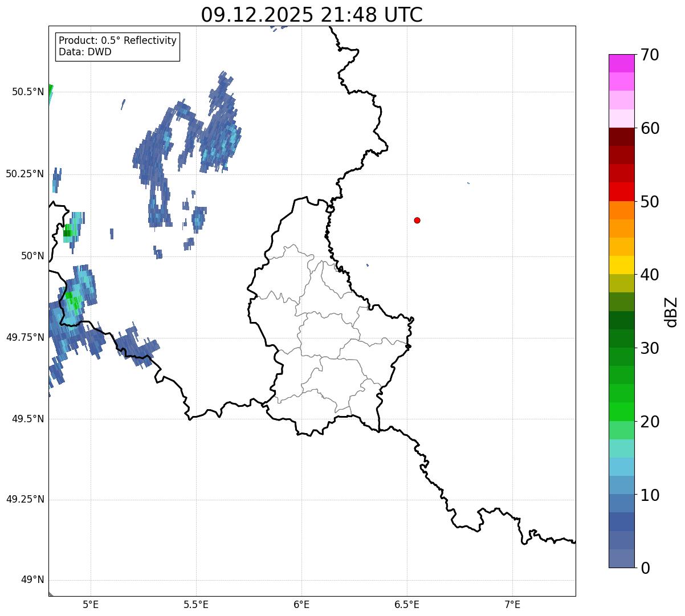Click the 49.5°N latitude label
Viewport: 685px width, 616px height.
pos(28,419)
